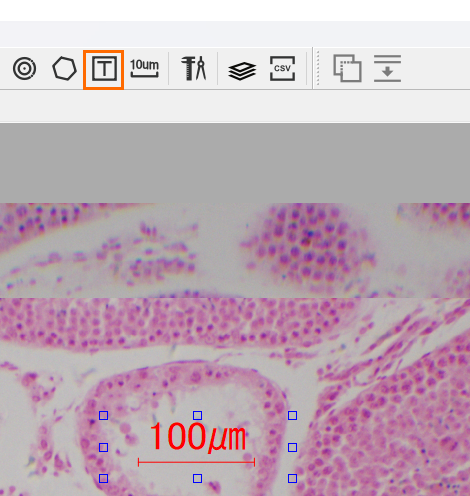Click the middle-right selection handle
470x496 pixels.
[x=292, y=447]
